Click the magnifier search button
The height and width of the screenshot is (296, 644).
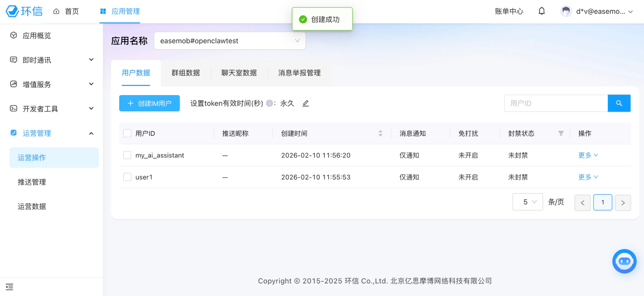tap(619, 103)
